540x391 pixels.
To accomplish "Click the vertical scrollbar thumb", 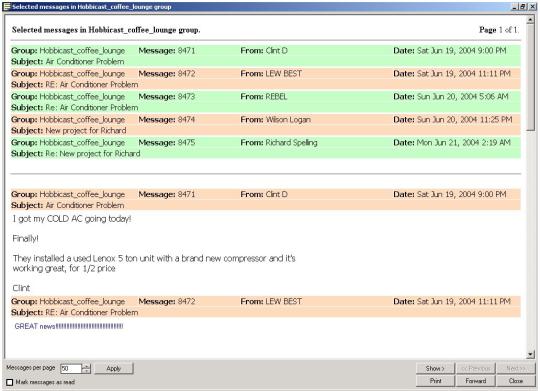I will [531, 78].
